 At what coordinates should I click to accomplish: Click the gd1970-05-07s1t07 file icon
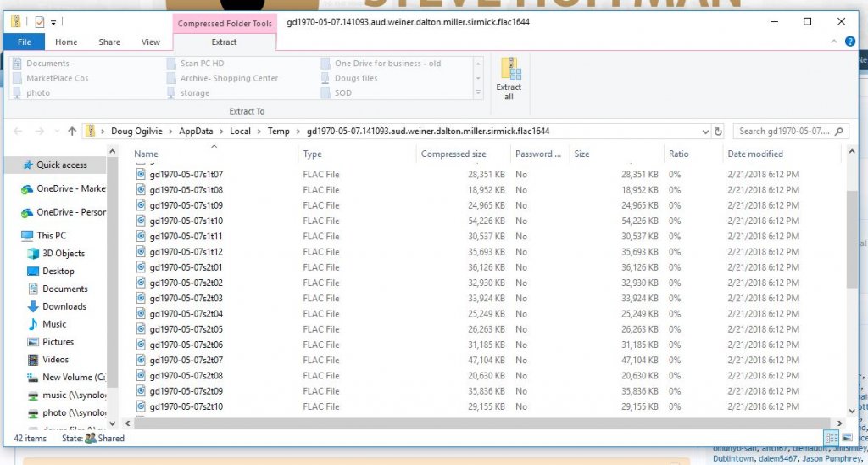(x=142, y=174)
